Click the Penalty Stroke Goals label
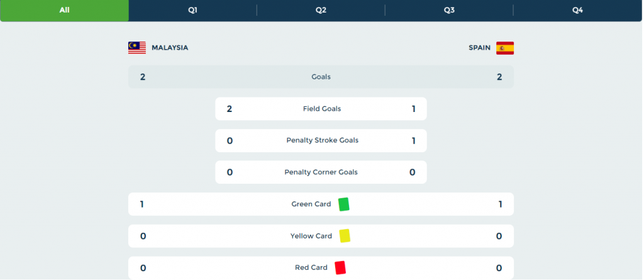The height and width of the screenshot is (280, 644). point(323,140)
